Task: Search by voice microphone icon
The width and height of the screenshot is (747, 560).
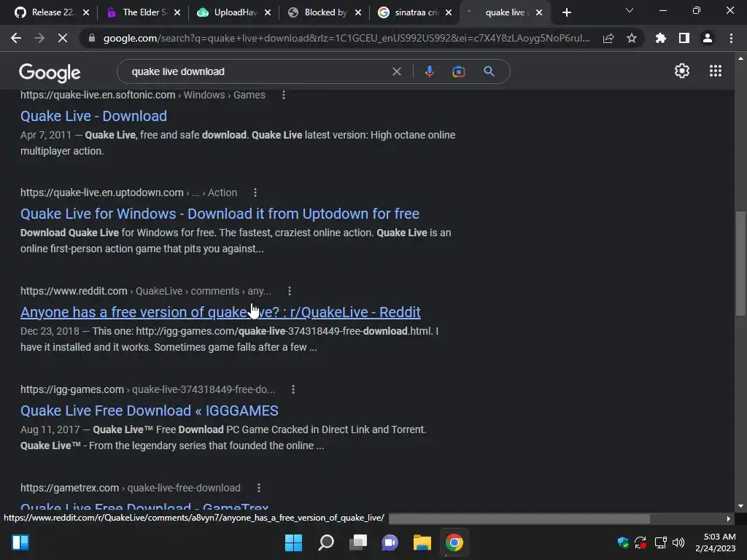Action: tap(429, 71)
